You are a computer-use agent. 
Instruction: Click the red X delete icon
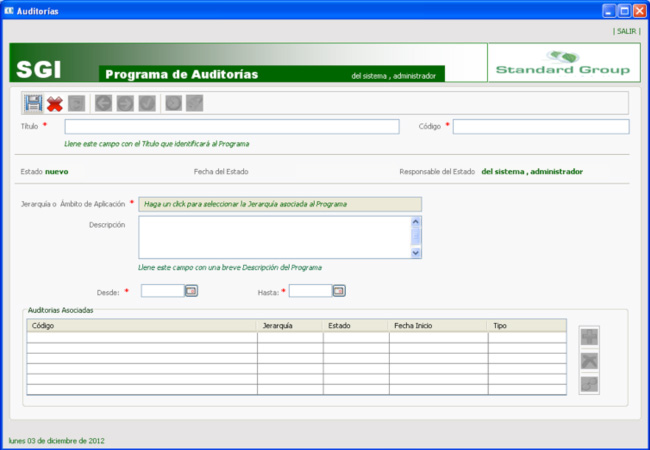click(x=55, y=103)
